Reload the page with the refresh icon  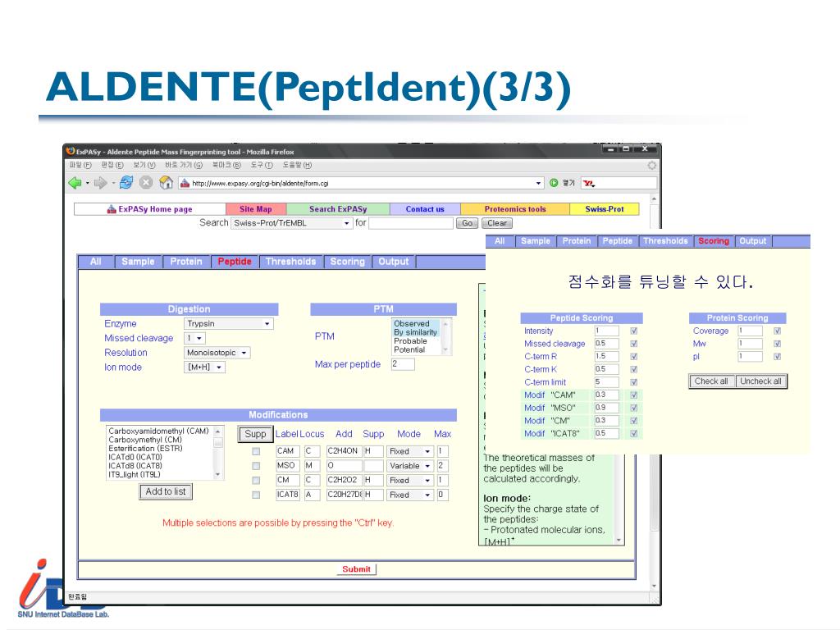click(x=126, y=183)
